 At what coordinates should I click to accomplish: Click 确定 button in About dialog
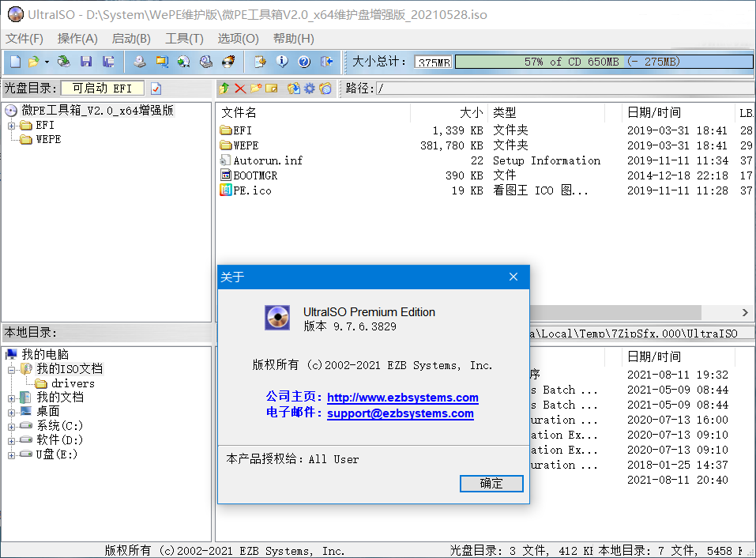coord(491,484)
